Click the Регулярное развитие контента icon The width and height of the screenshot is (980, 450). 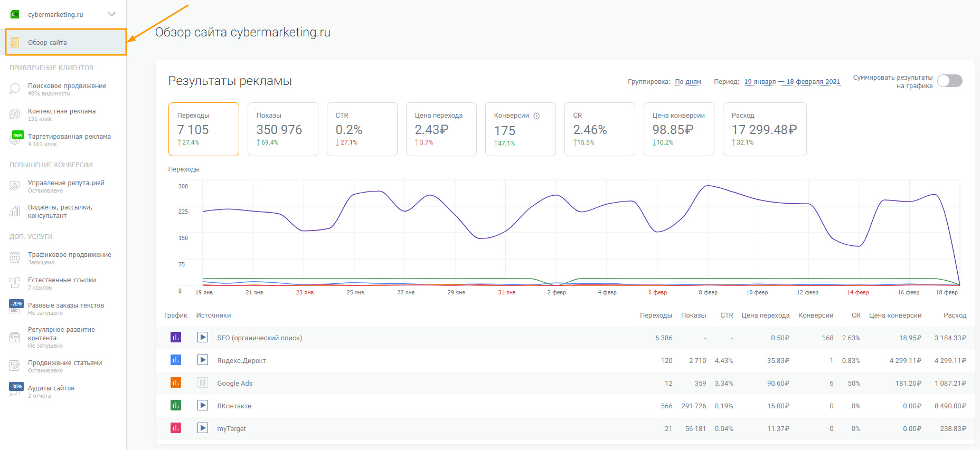15,337
